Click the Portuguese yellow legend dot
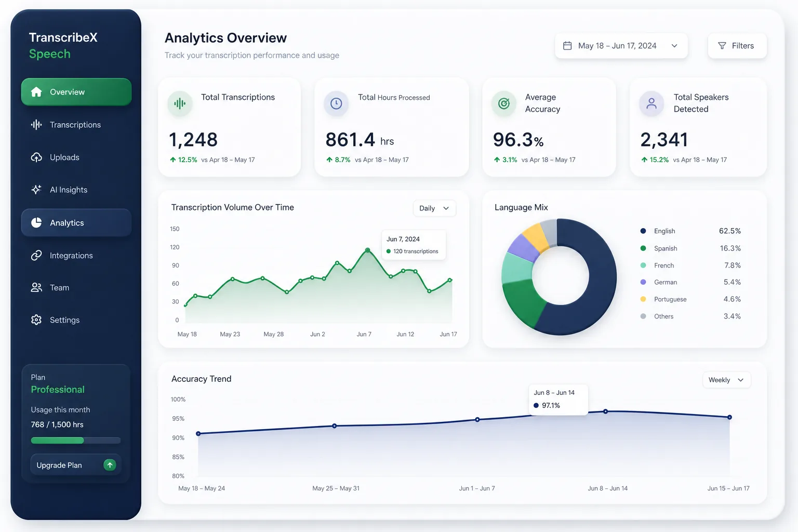Image resolution: width=798 pixels, height=532 pixels. point(643,299)
